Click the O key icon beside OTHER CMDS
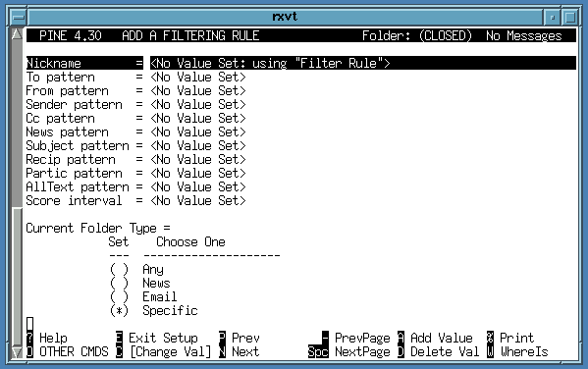Screen dimensions: 588x369 pos(29,351)
